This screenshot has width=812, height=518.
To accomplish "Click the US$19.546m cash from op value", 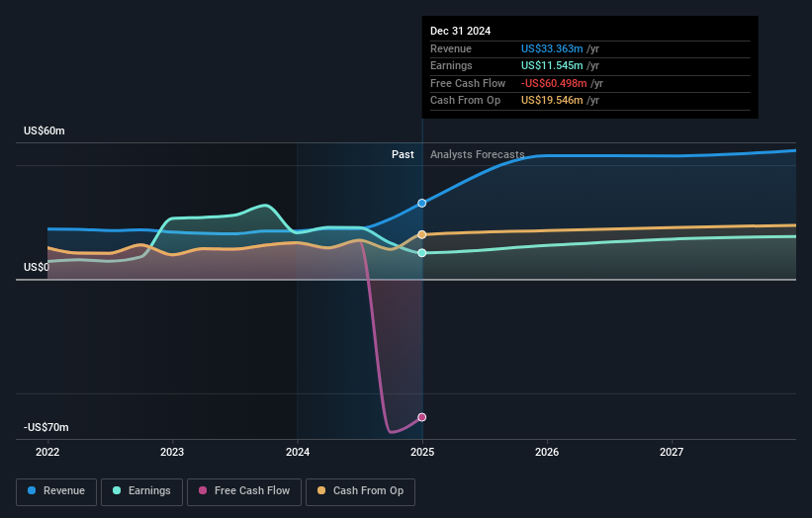I will [552, 101].
